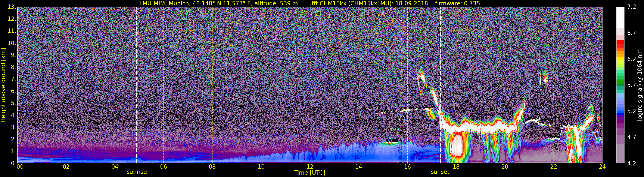Click the dashed white sunset marker line
This screenshot has height=177, width=644.
point(440,85)
